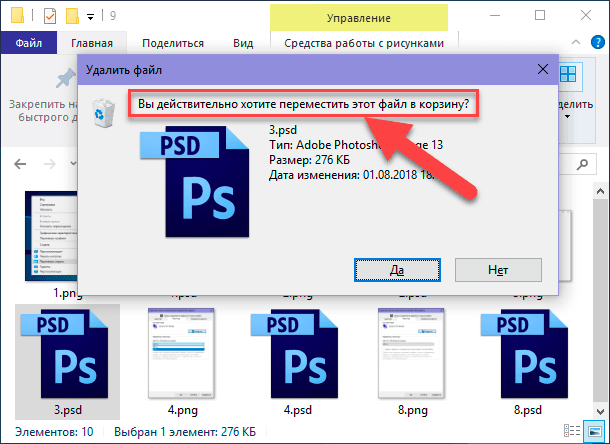Viewport: 610px width, 444px height.
Task: Click Элементов: 10 status bar text
Action: point(54,432)
